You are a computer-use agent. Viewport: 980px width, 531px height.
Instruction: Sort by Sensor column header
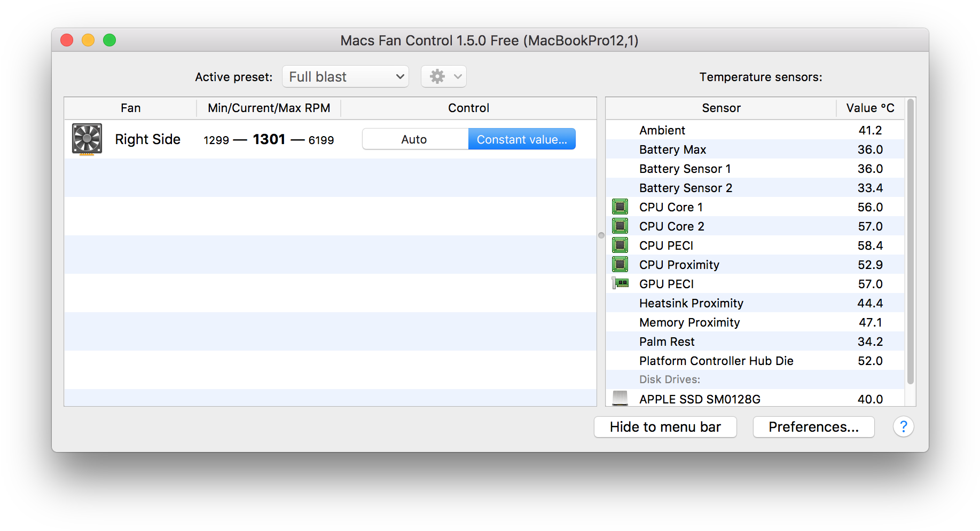pos(721,108)
